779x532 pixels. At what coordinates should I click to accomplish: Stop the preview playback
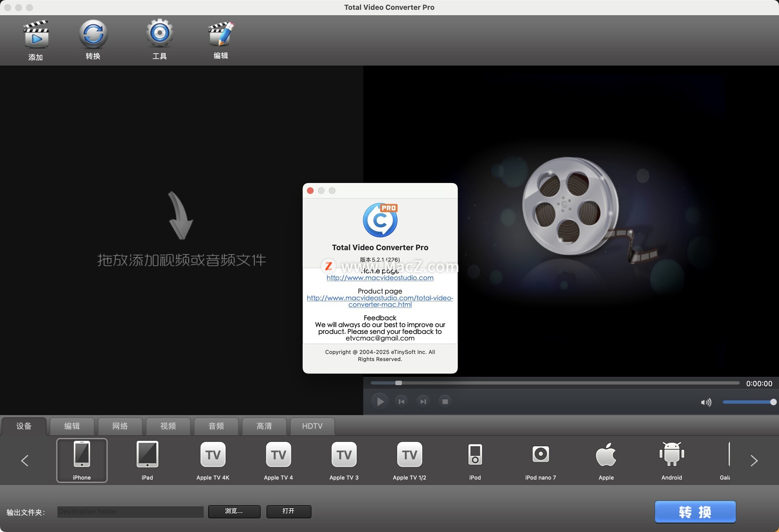pyautogui.click(x=445, y=402)
